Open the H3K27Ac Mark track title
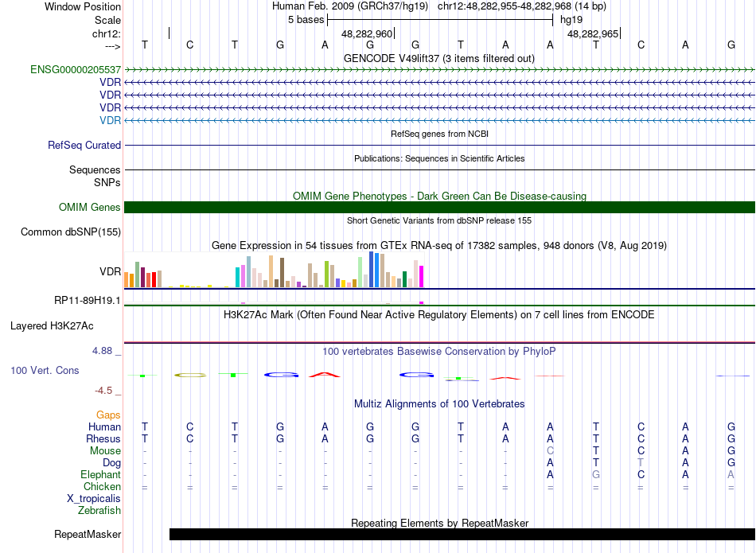The height and width of the screenshot is (553, 756). click(x=439, y=315)
